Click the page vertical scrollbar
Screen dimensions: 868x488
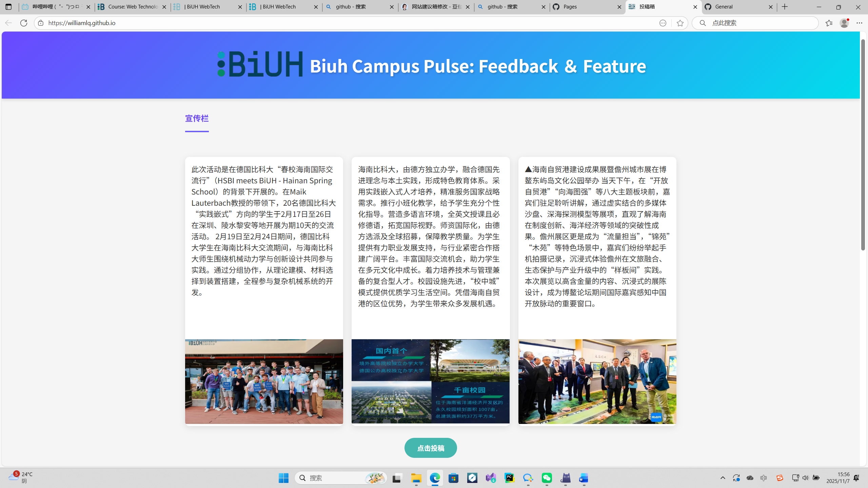pos(863,146)
